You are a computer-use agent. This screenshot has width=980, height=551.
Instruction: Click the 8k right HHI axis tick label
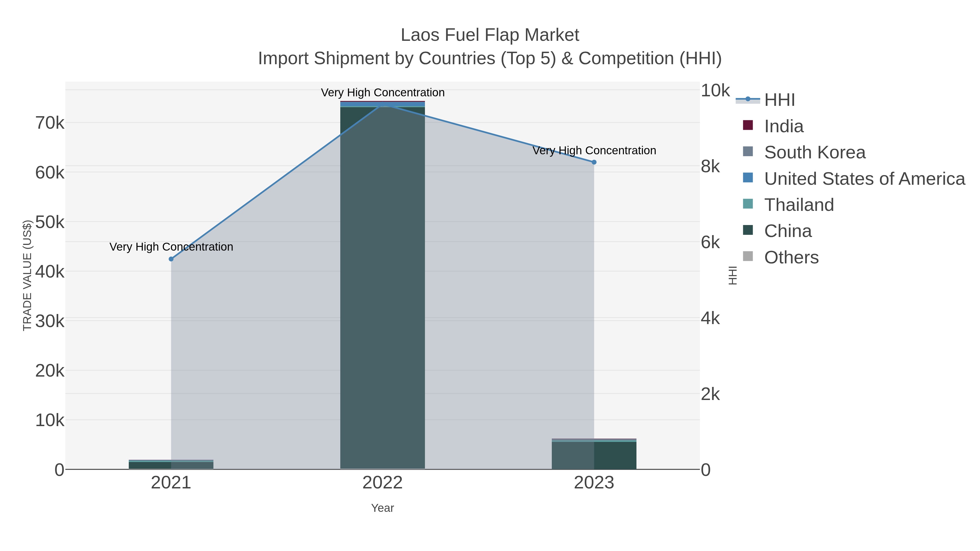point(710,166)
